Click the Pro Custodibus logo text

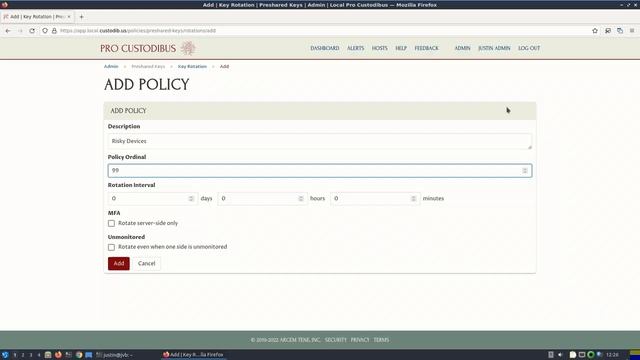138,48
